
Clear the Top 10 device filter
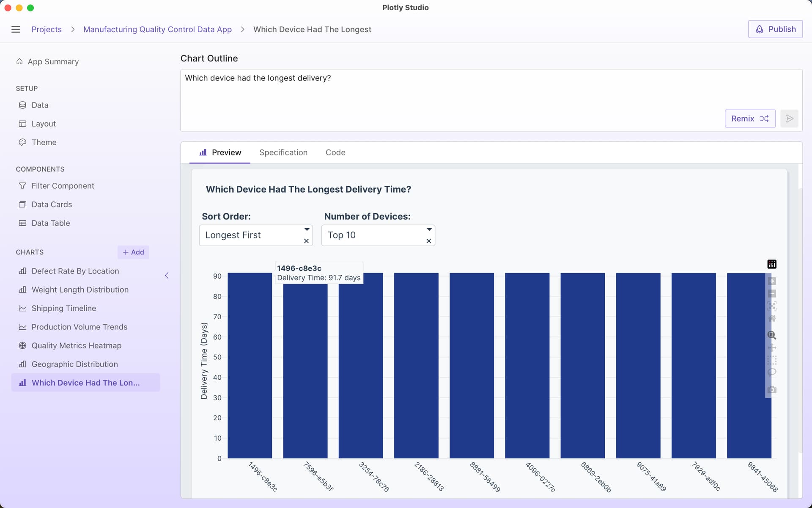(x=428, y=241)
